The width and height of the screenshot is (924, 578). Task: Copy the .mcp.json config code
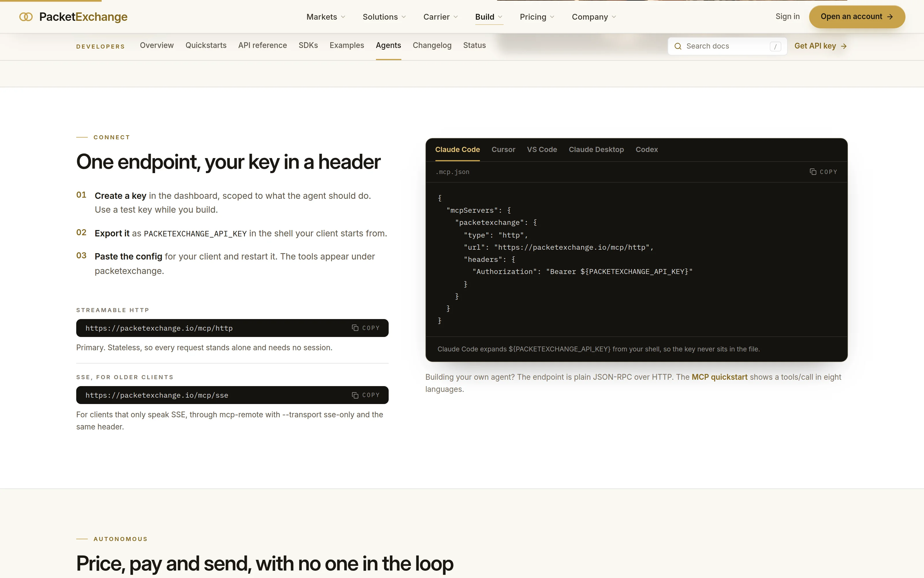point(823,172)
